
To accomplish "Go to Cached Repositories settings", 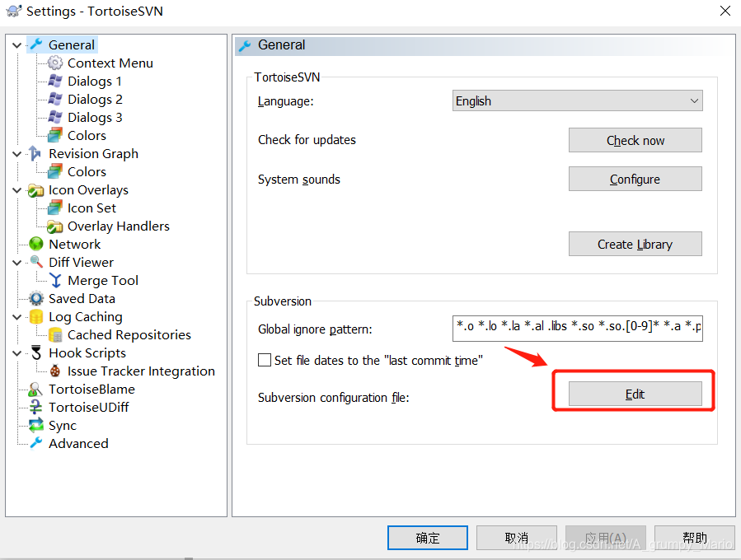I will point(129,335).
